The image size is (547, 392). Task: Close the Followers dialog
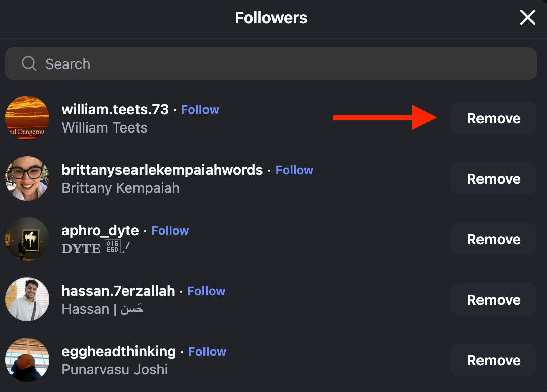pos(527,18)
